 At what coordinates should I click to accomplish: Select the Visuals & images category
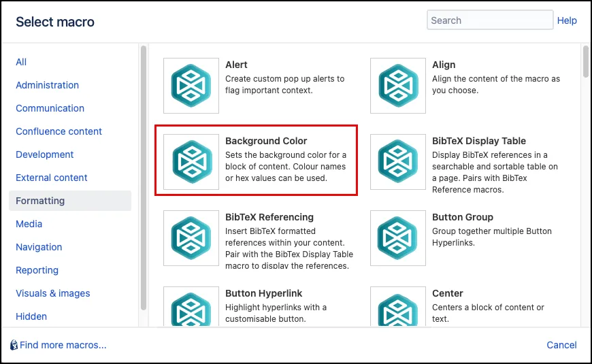(x=53, y=293)
